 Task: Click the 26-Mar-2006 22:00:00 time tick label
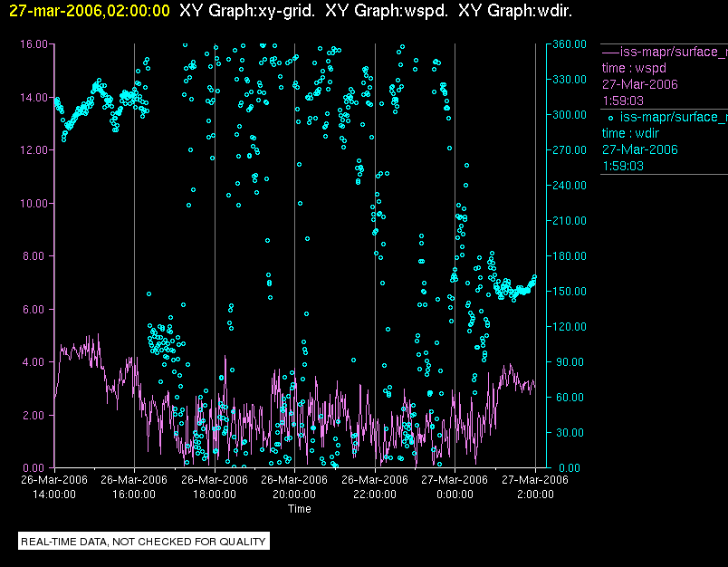pyautogui.click(x=375, y=486)
